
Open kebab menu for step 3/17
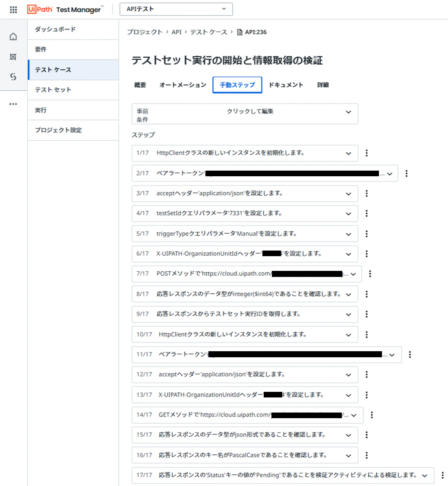click(x=366, y=194)
